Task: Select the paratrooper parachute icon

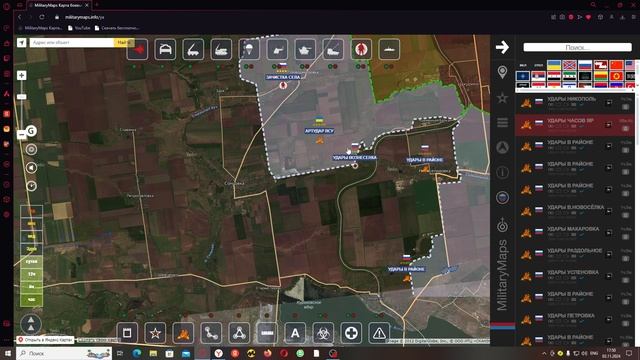Action: (x=249, y=49)
